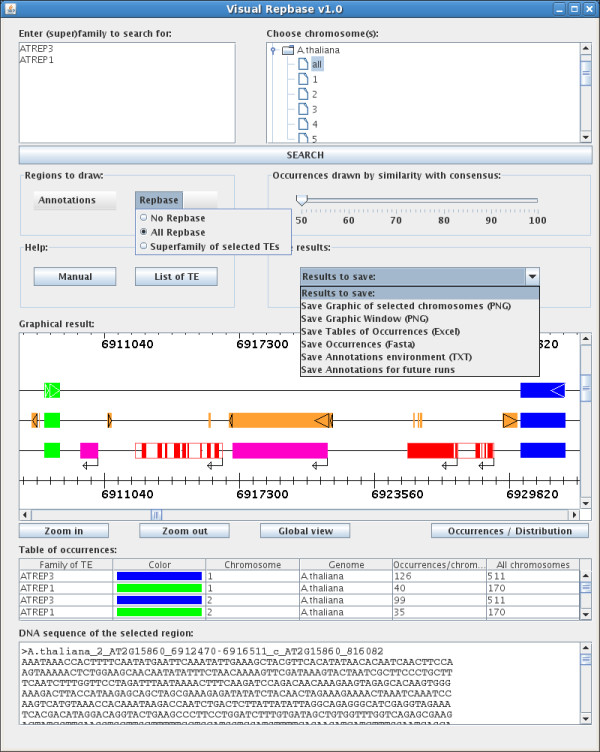The height and width of the screenshot is (752, 600).
Task: Click the green color swatch for ATREP1 chromosome 2
Action: 159,612
